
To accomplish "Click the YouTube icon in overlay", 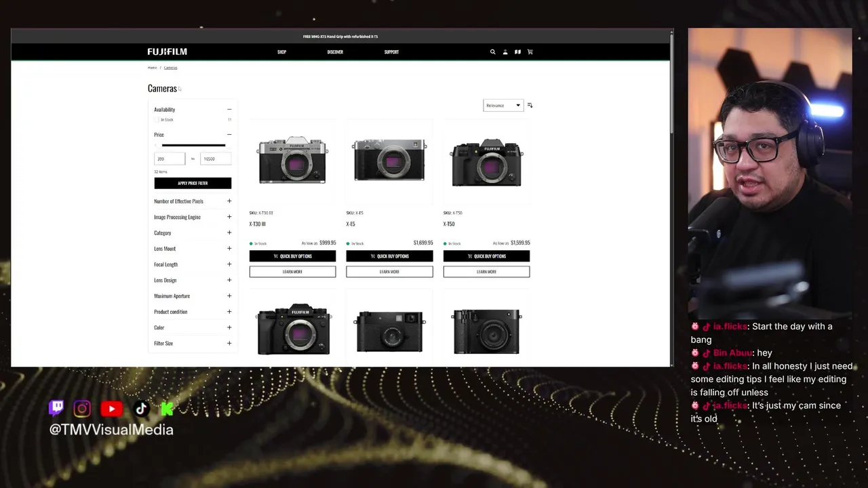I will click(x=112, y=408).
